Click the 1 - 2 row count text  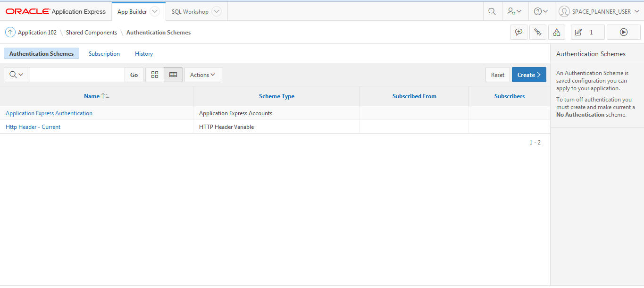(535, 142)
